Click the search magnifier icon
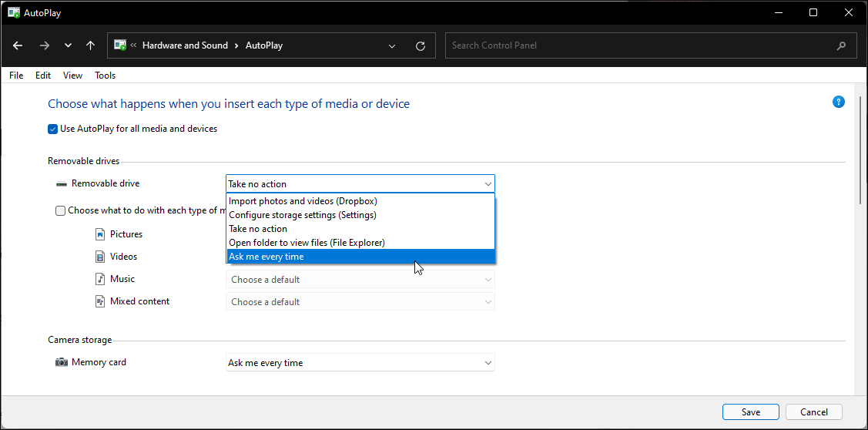The height and width of the screenshot is (430, 868). pyautogui.click(x=841, y=45)
